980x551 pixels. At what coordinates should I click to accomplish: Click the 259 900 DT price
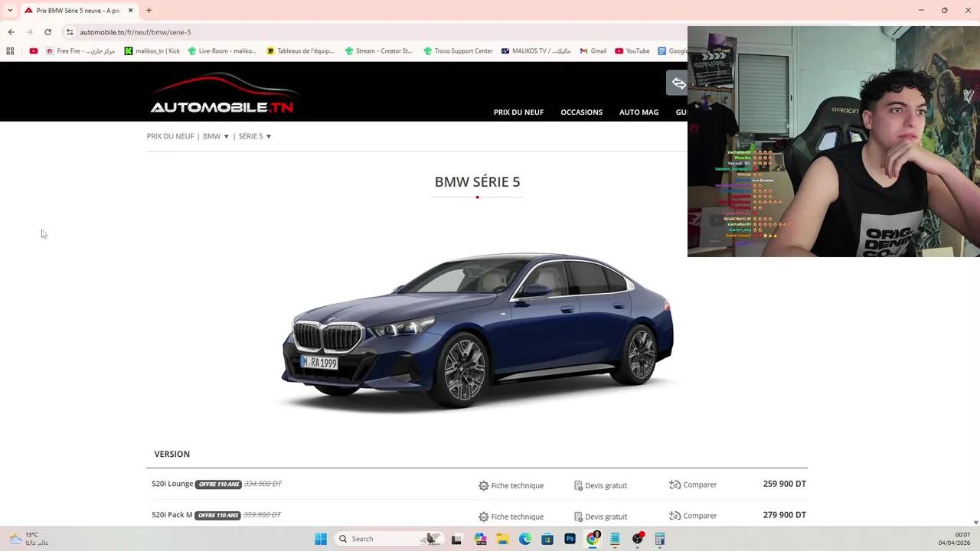point(785,484)
